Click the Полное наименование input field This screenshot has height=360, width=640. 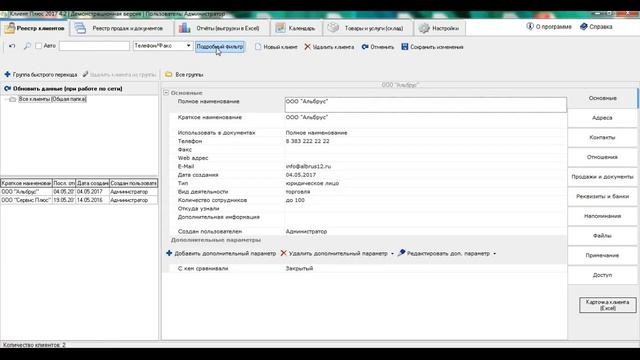coord(425,105)
